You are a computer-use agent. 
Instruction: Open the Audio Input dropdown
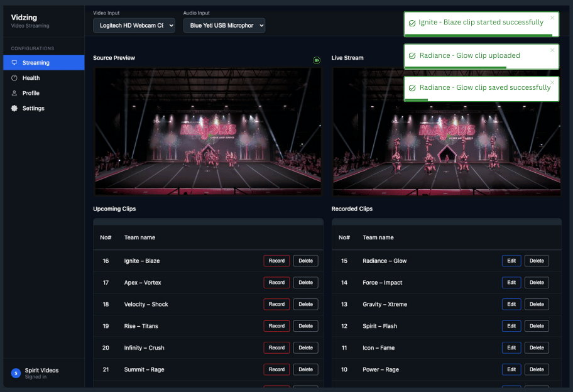[224, 26]
